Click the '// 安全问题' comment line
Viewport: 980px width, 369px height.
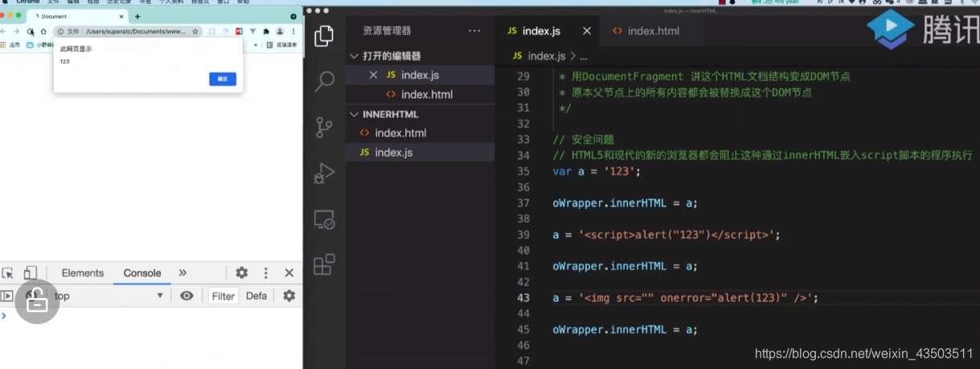tap(584, 140)
